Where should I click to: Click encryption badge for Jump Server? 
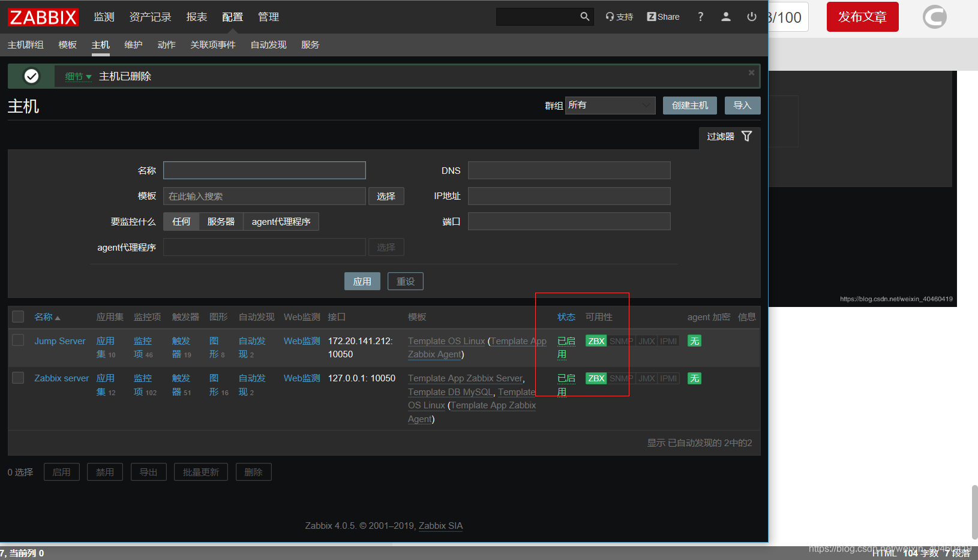click(x=694, y=341)
